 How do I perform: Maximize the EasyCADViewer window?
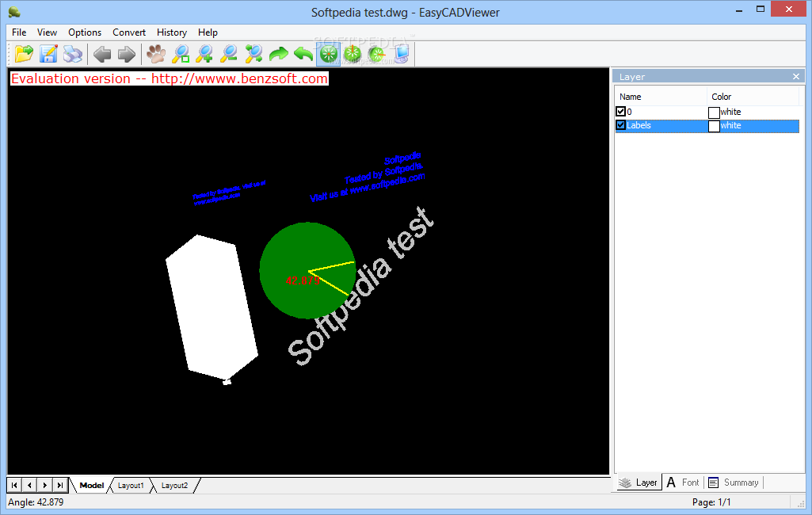(x=761, y=10)
